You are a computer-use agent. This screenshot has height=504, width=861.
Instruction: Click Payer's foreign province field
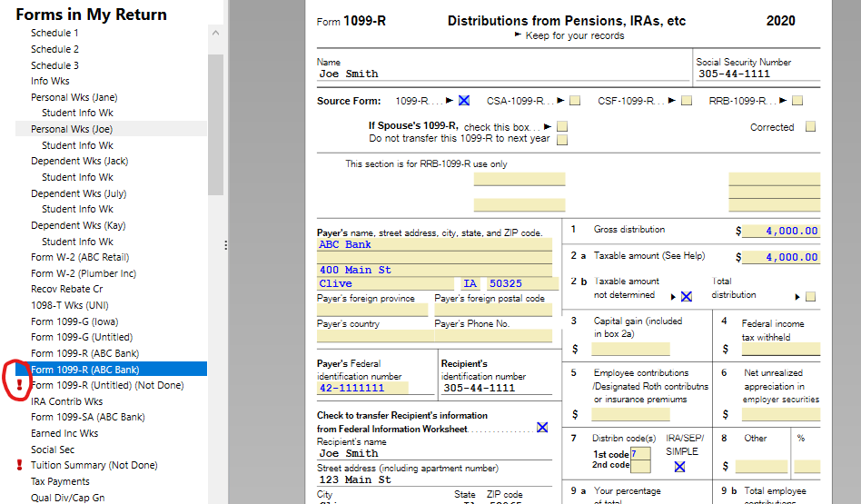pyautogui.click(x=372, y=311)
